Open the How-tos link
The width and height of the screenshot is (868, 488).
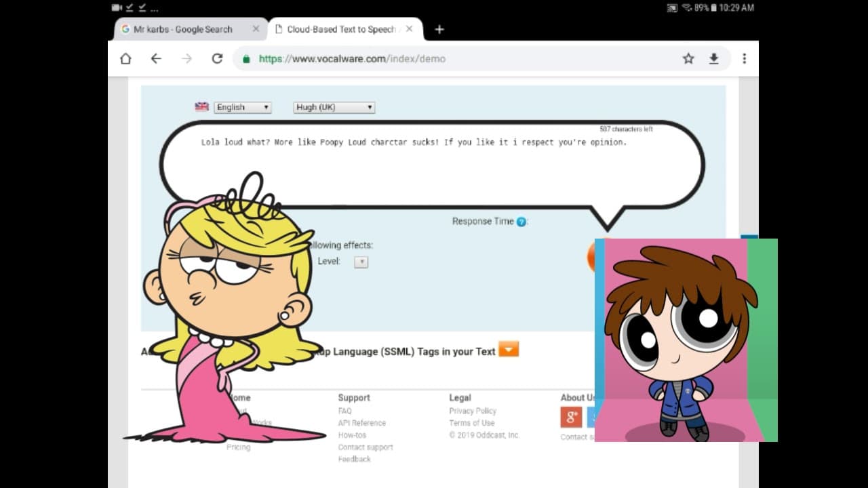[x=352, y=435]
